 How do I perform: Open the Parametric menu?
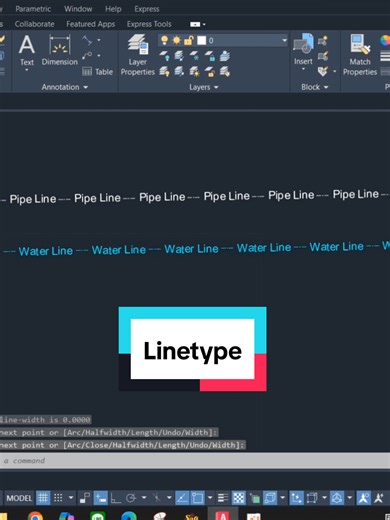tap(33, 9)
